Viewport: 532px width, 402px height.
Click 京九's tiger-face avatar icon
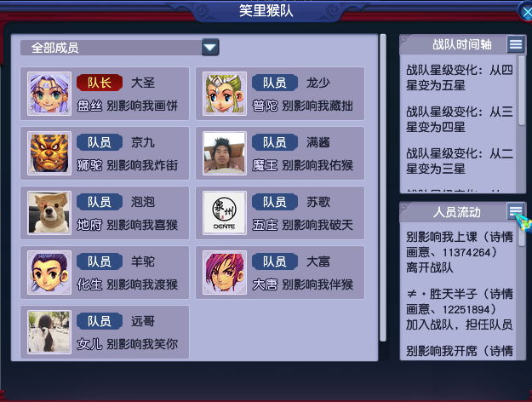pos(49,153)
